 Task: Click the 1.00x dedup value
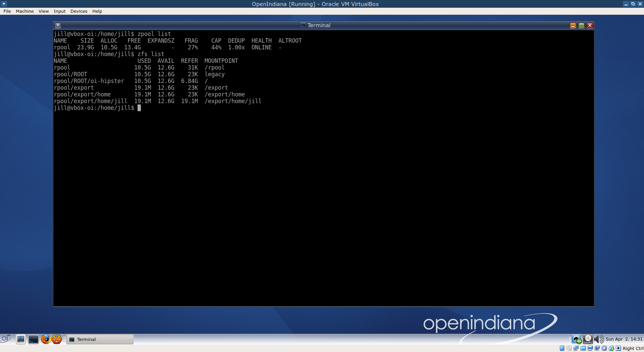tap(236, 47)
